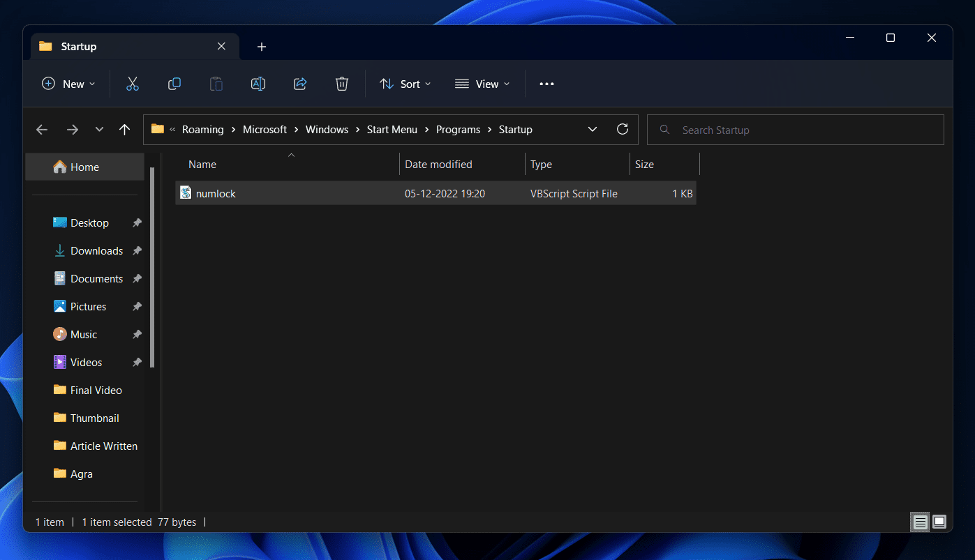Open address bar history dropdown

click(x=593, y=130)
